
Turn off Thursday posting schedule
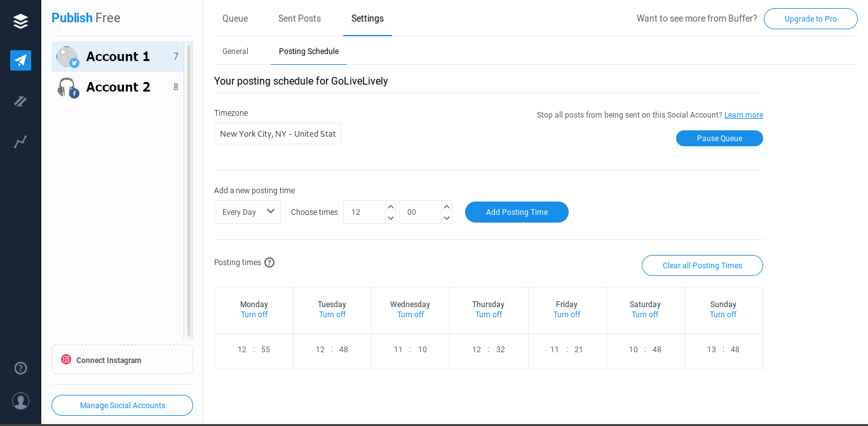pyautogui.click(x=489, y=315)
